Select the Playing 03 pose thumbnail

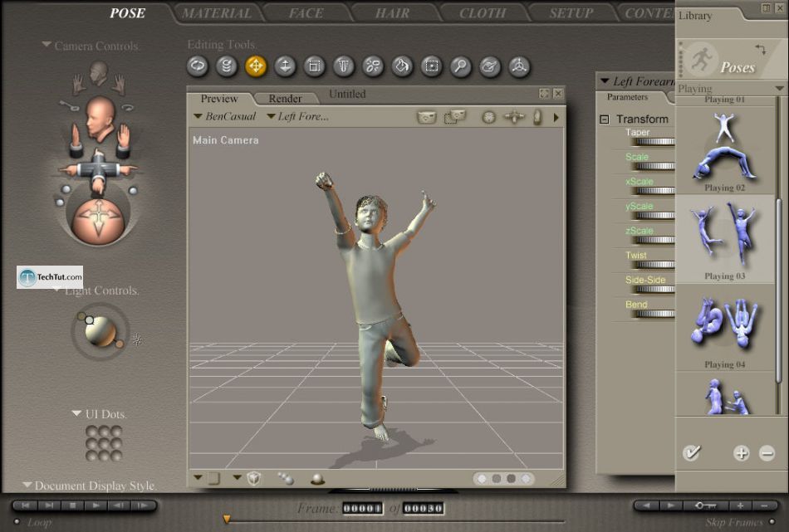(x=724, y=239)
